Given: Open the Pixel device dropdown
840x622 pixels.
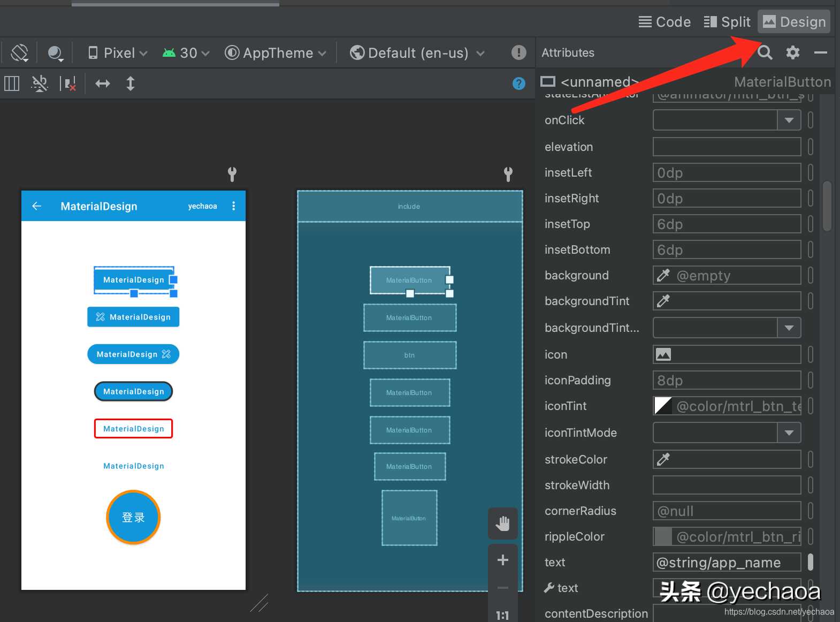Looking at the screenshot, I should point(117,53).
